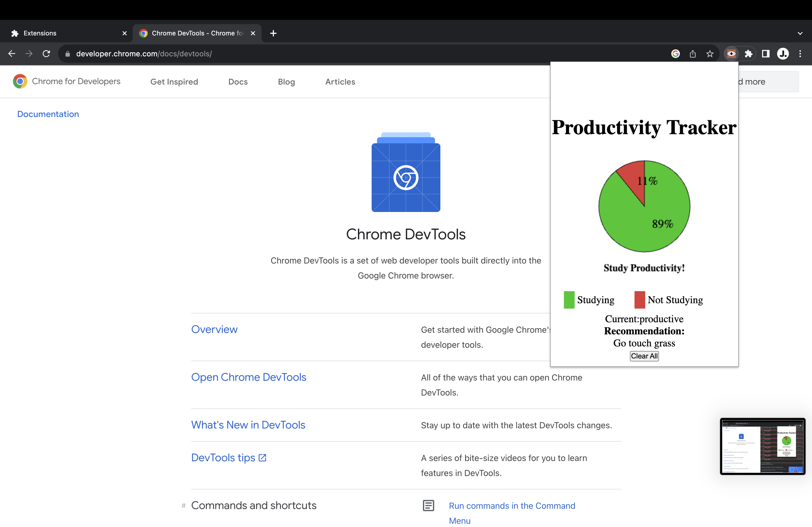Open the screenshot preview thumbnail
This screenshot has height=527, width=812.
click(x=762, y=446)
